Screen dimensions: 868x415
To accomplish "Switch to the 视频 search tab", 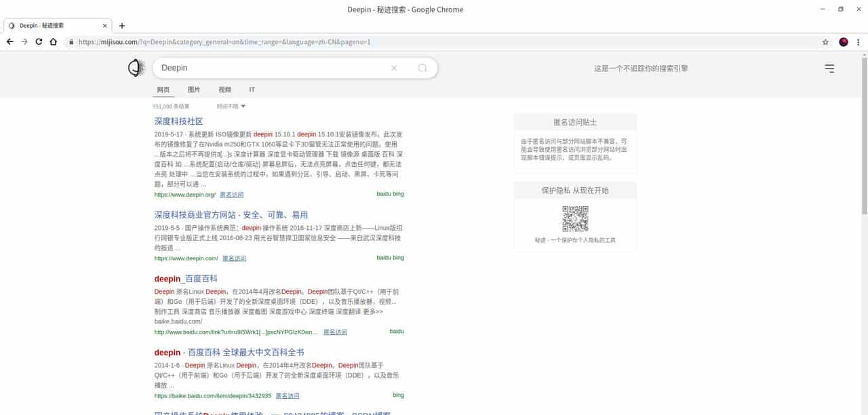I will click(224, 90).
